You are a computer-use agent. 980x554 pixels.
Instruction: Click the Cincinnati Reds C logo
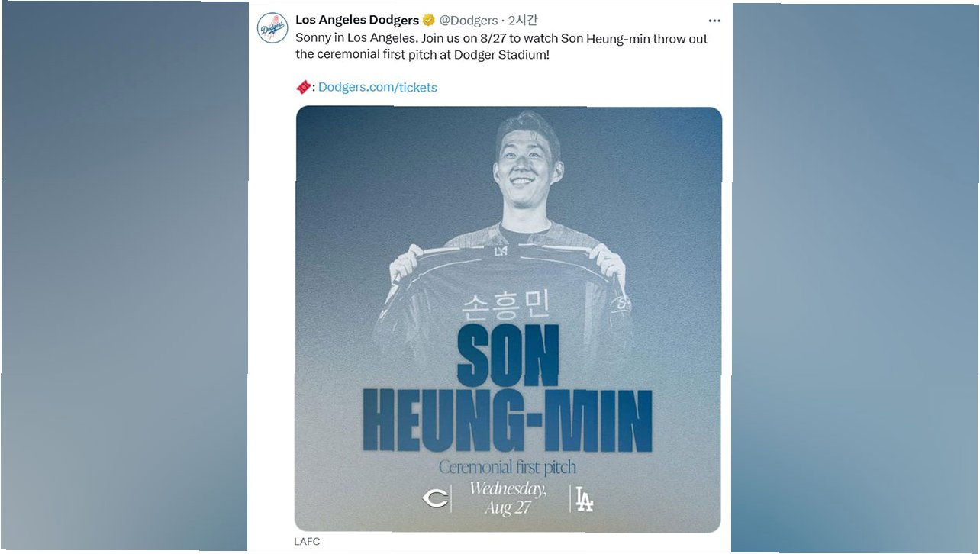click(435, 499)
